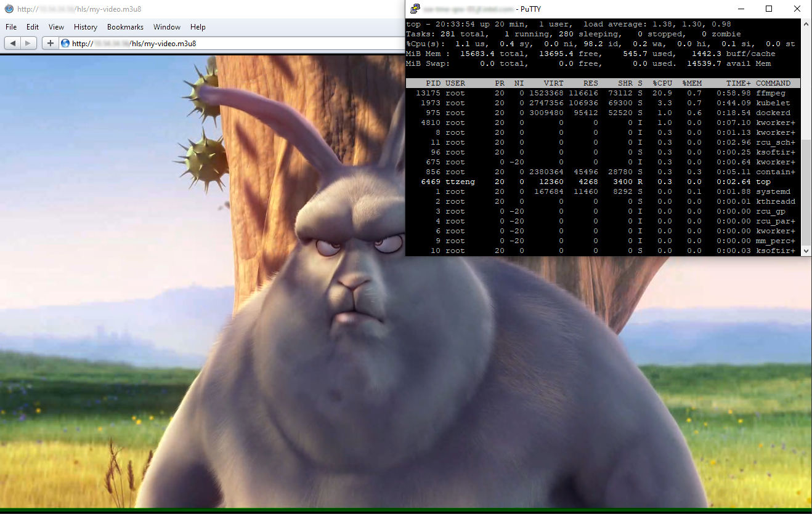
Task: Click the "MiB Mem :" label in top summary
Action: (x=428, y=54)
